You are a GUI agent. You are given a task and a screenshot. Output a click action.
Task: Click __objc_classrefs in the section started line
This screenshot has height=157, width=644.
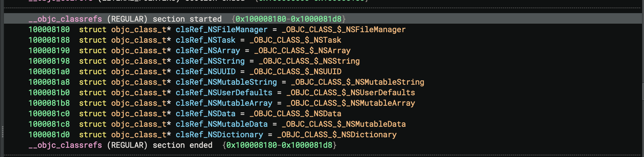click(x=65, y=19)
